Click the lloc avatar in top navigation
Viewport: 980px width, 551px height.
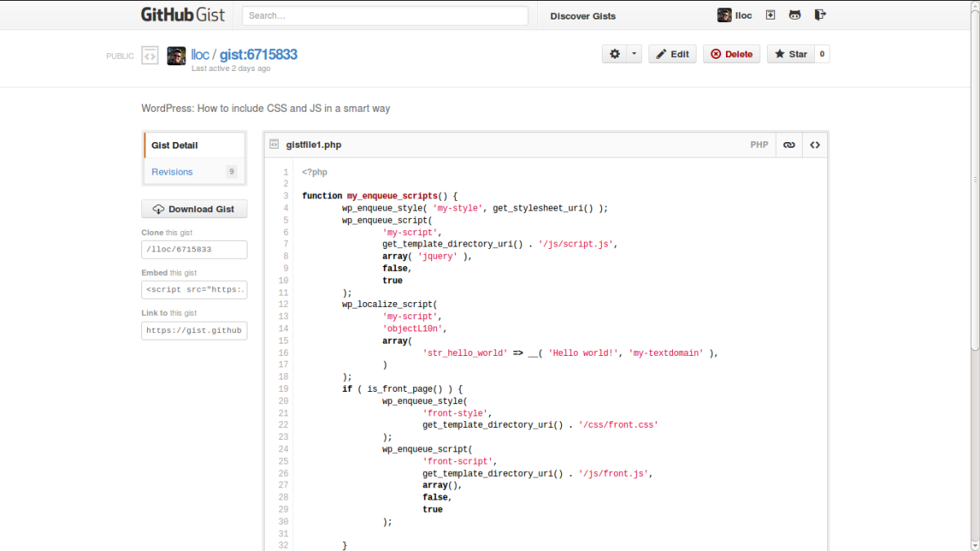click(x=724, y=16)
